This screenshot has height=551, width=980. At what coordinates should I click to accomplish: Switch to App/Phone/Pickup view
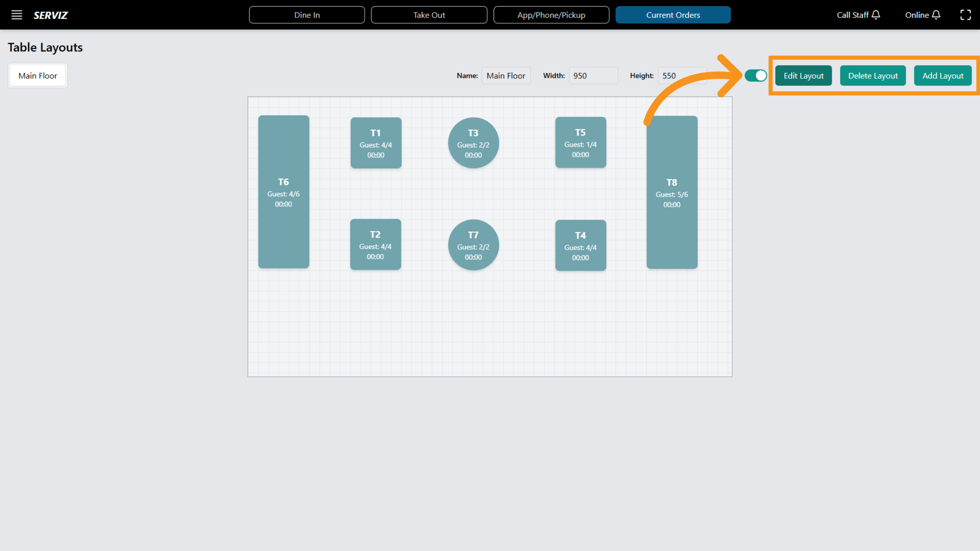click(x=551, y=15)
